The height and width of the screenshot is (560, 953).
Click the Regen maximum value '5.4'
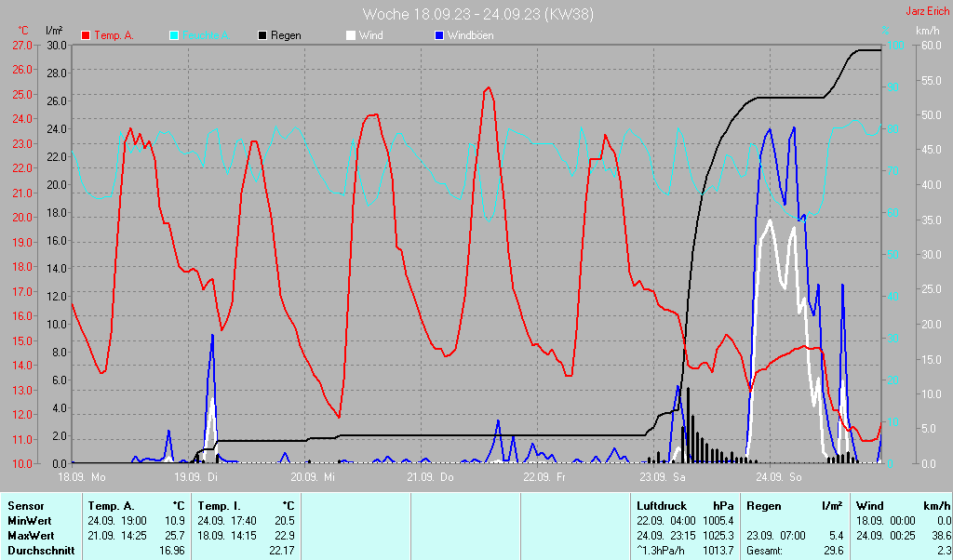837,537
